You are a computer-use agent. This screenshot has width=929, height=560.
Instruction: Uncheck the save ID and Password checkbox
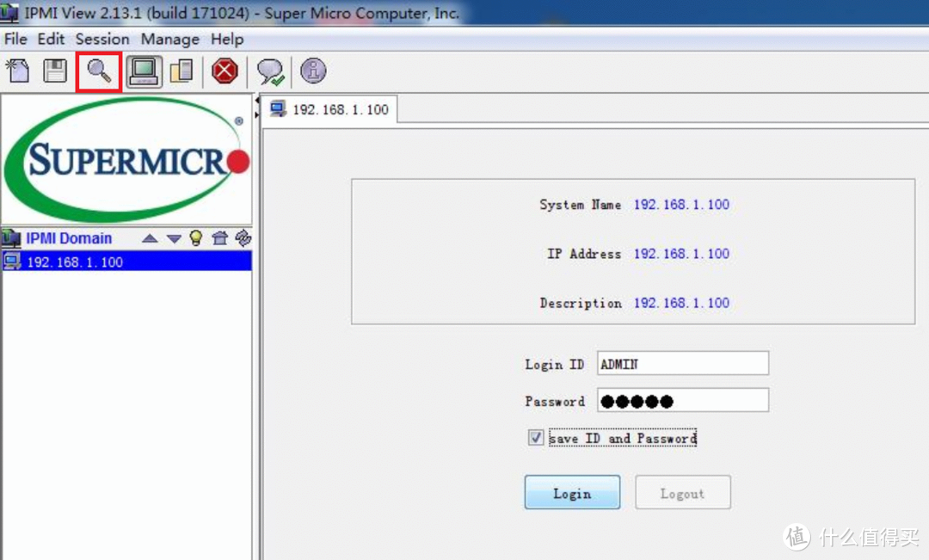[536, 439]
